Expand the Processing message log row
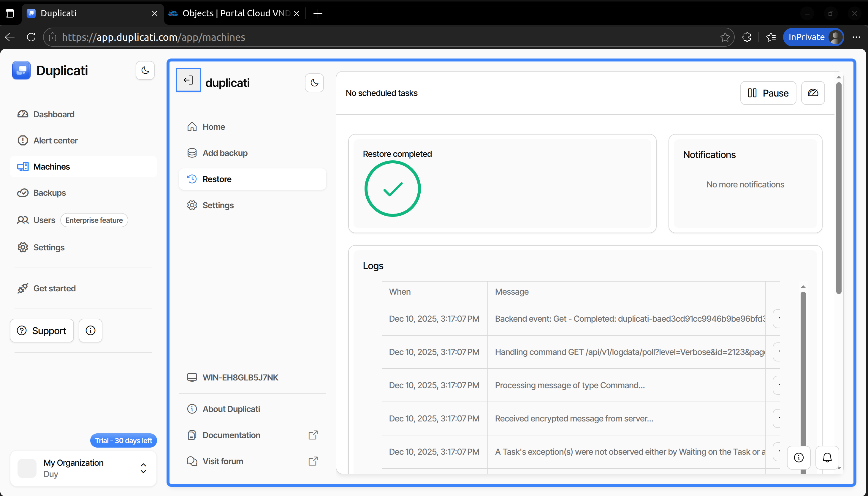 tap(777, 385)
